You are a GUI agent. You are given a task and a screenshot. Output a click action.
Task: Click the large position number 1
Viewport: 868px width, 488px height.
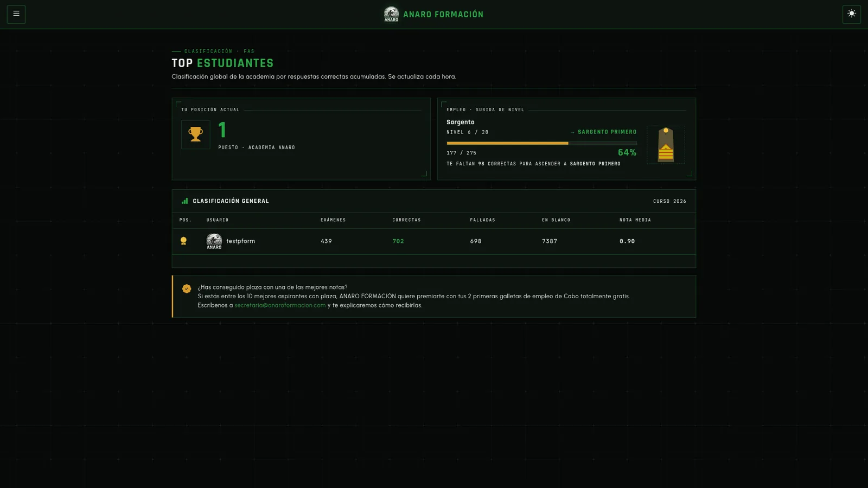point(222,130)
